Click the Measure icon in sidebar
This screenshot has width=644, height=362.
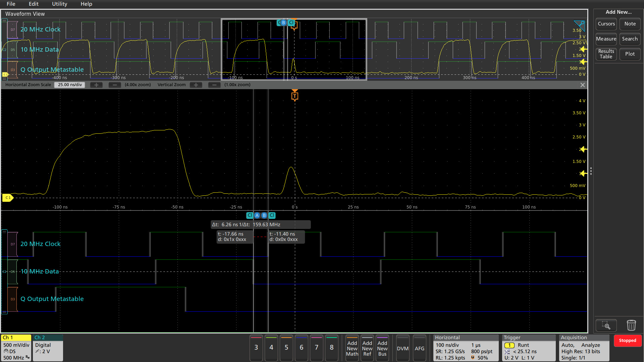tap(605, 39)
